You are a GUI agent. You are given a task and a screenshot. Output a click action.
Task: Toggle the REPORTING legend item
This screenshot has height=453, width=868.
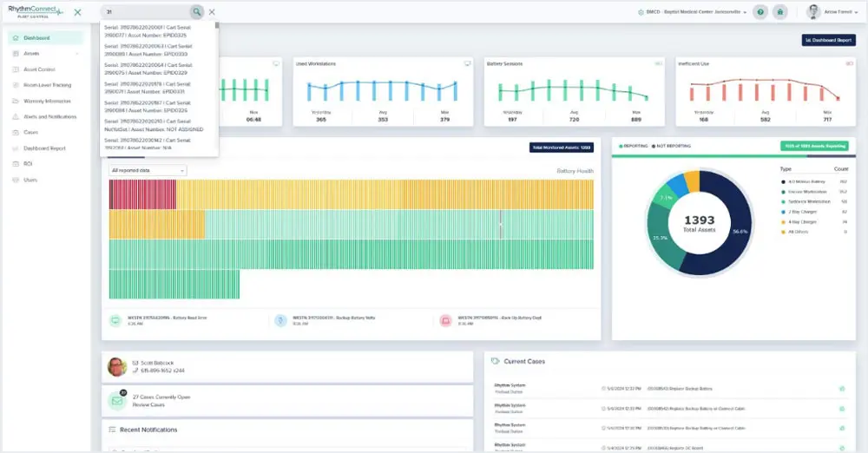(634, 146)
